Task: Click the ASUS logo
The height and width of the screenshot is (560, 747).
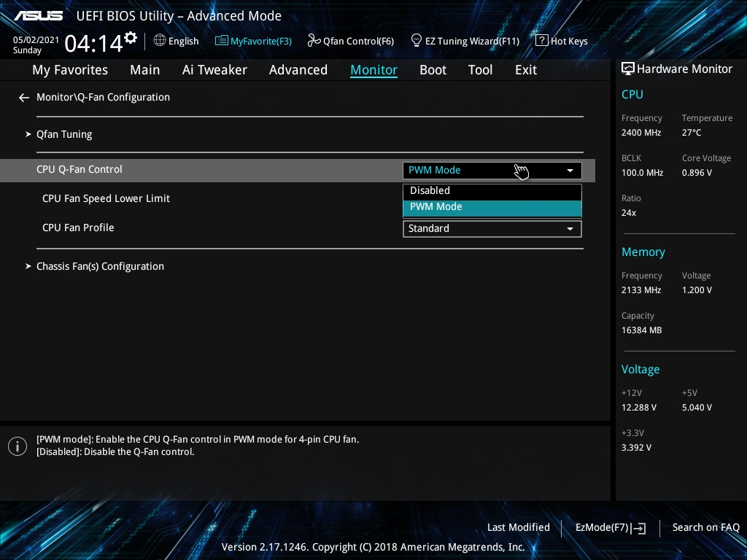Action: pyautogui.click(x=38, y=16)
